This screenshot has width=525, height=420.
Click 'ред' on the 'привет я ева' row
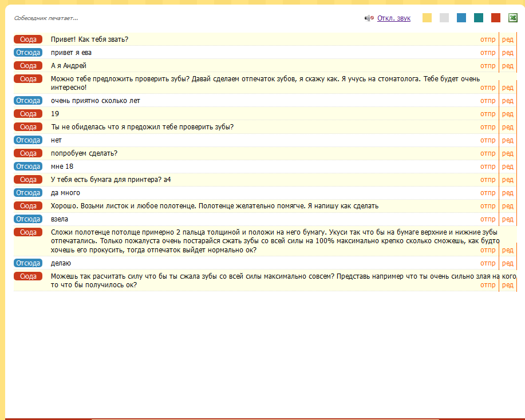(508, 53)
